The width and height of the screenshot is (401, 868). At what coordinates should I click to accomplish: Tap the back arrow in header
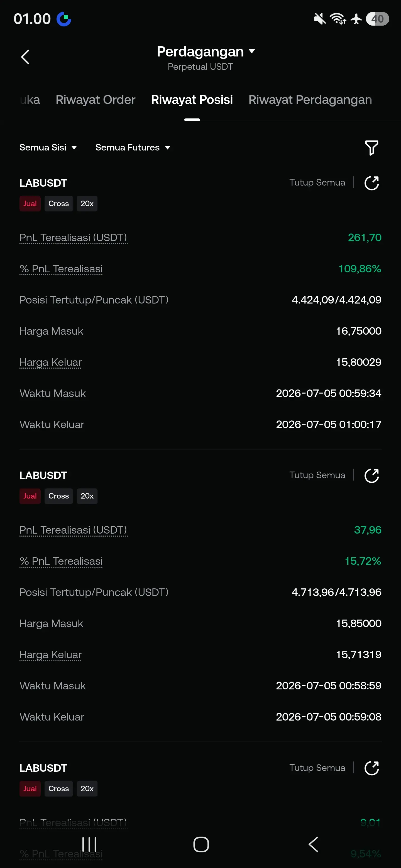pyautogui.click(x=25, y=57)
